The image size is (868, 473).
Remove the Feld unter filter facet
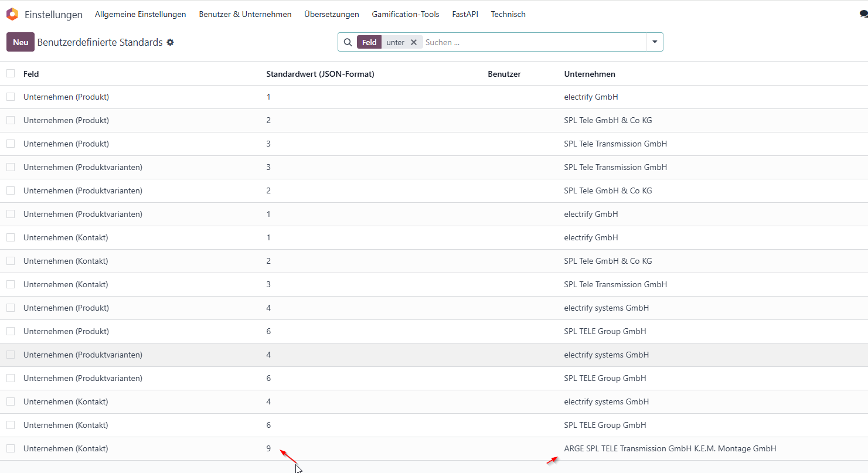click(414, 42)
